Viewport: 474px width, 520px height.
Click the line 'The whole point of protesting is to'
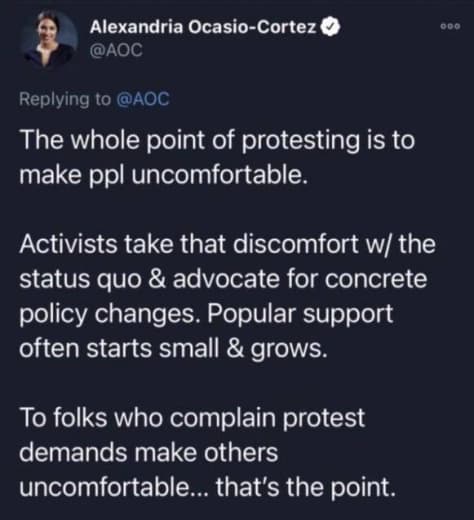point(217,140)
